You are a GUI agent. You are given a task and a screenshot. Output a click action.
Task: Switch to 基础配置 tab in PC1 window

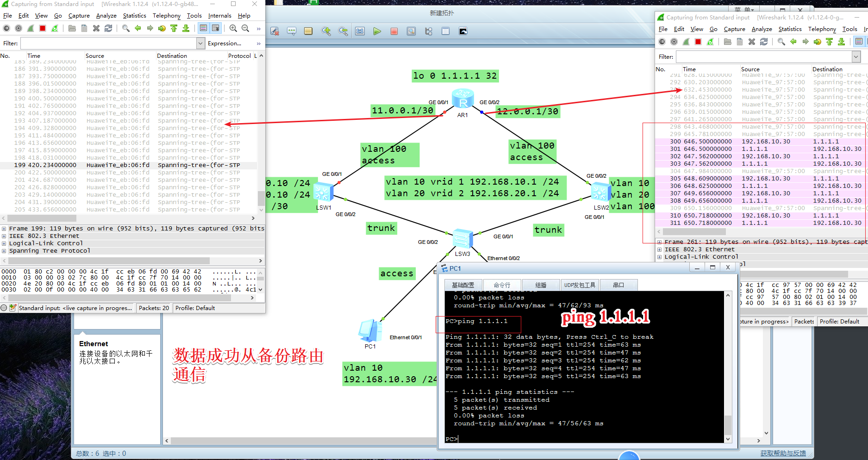pos(463,285)
